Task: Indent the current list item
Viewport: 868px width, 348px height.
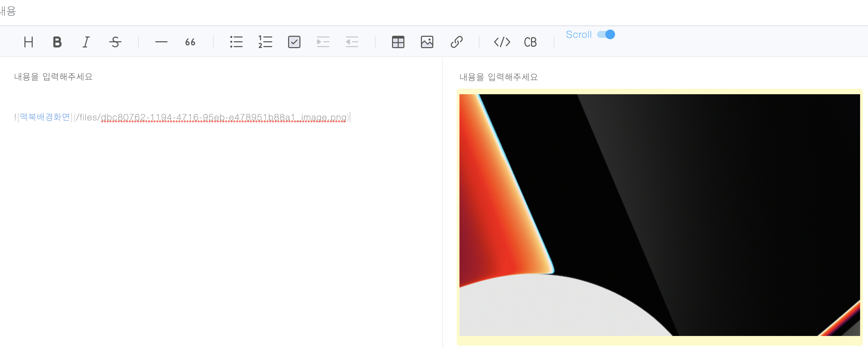Action: click(x=323, y=42)
